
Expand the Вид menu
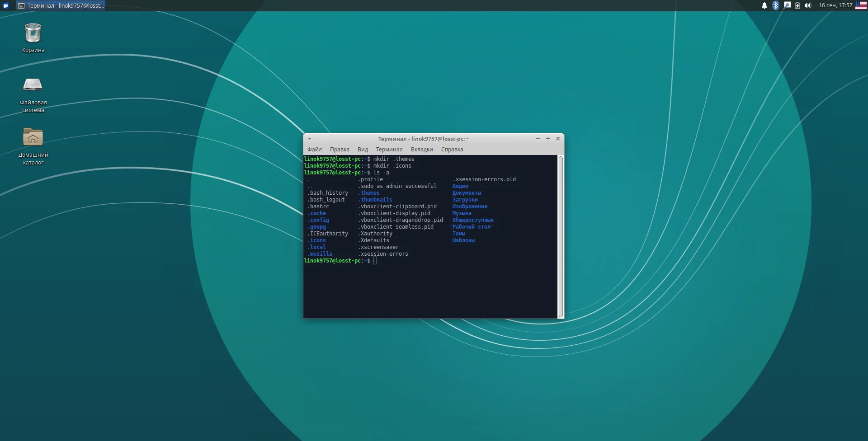coord(363,150)
